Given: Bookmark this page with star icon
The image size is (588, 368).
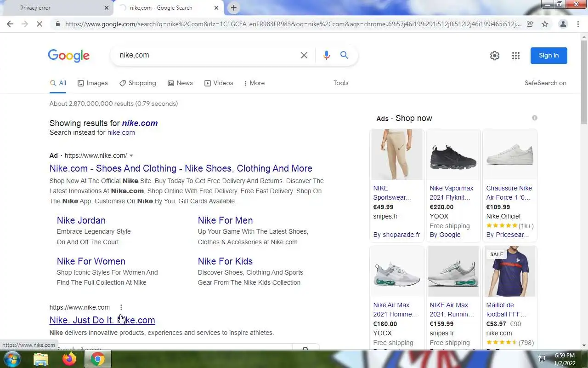Looking at the screenshot, I should [545, 24].
